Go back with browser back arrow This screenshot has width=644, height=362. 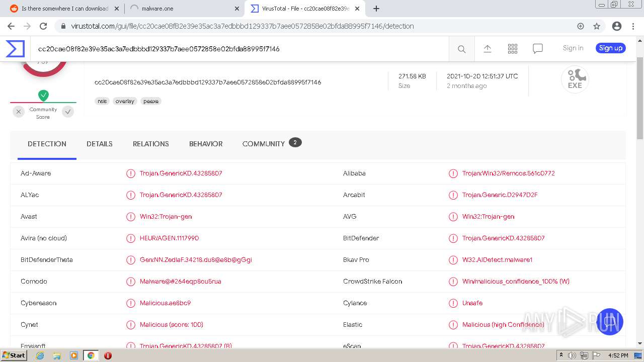pyautogui.click(x=11, y=26)
